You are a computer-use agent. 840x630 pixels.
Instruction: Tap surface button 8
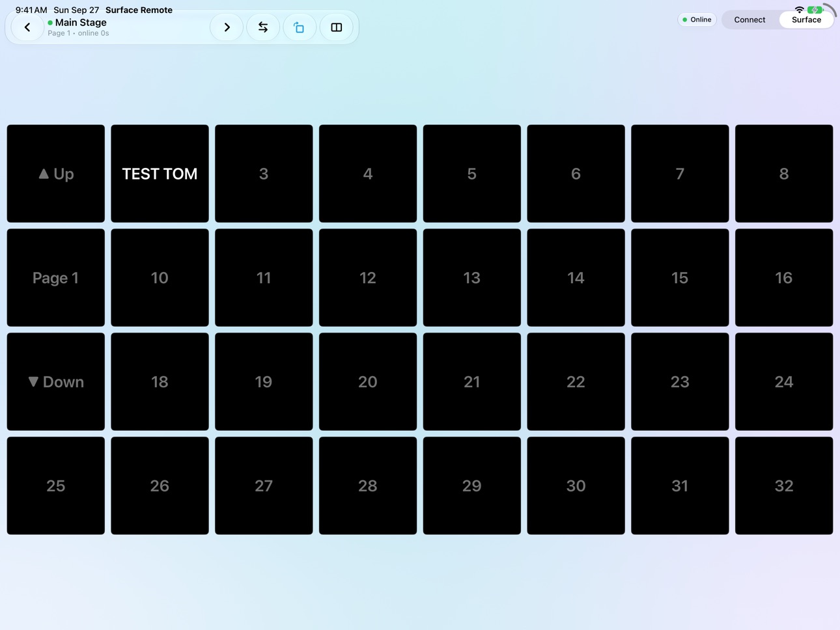[784, 174]
